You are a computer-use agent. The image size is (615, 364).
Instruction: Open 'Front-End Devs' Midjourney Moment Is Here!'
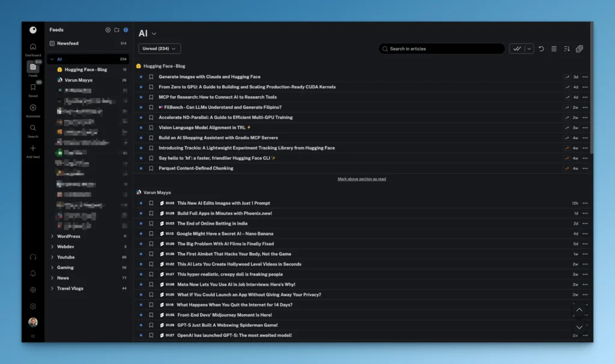click(x=225, y=315)
